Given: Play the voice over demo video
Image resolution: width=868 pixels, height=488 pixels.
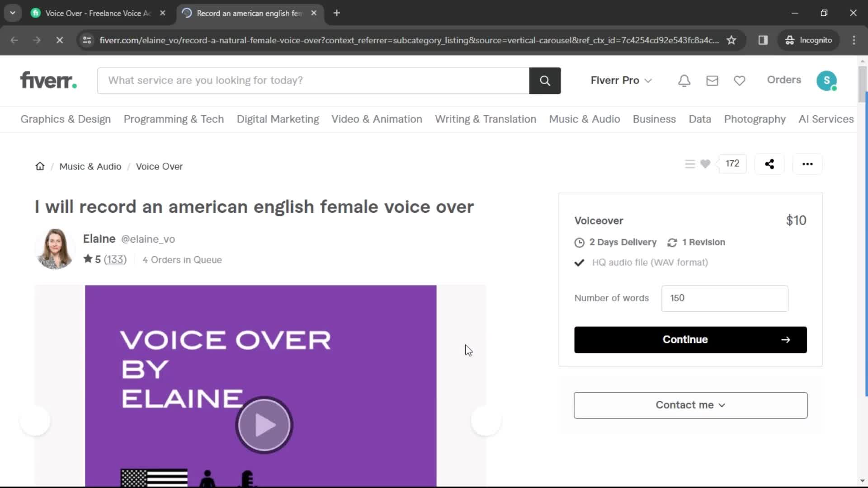Looking at the screenshot, I should [263, 426].
